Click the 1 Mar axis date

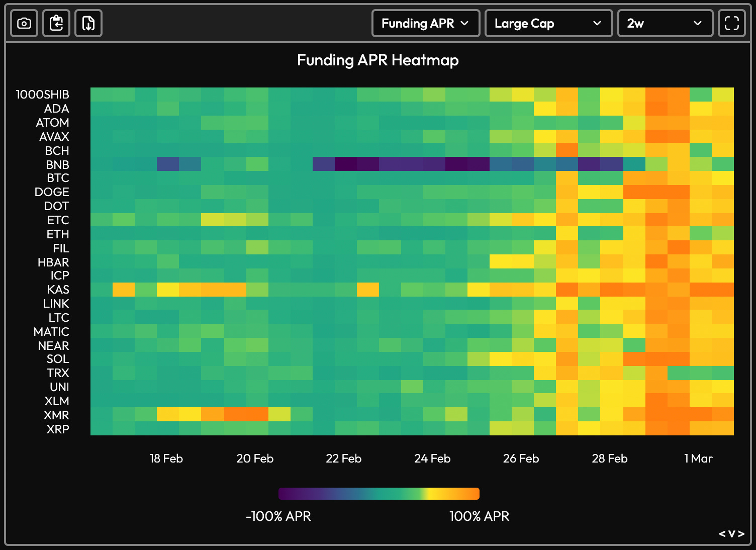click(699, 459)
